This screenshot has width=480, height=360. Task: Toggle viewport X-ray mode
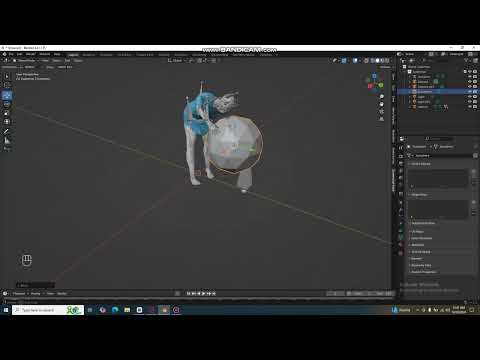[366, 61]
